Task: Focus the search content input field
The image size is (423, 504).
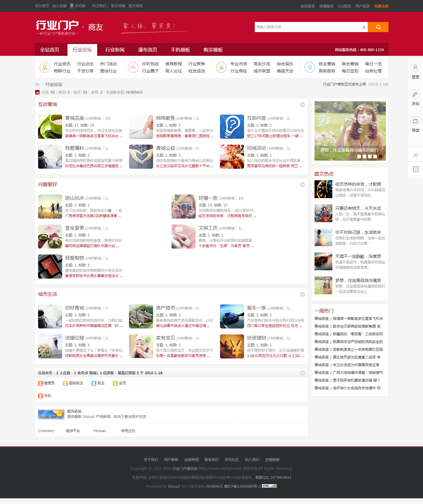Action: pyautogui.click(x=307, y=27)
